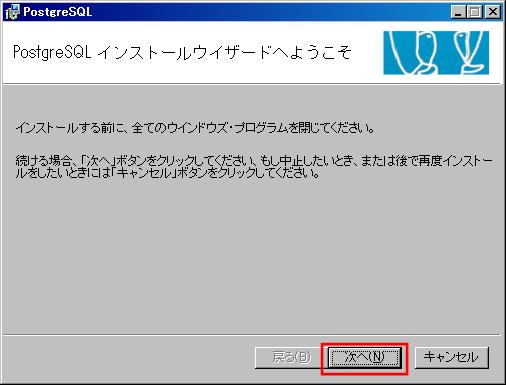Minimize the PostgreSQL installer window
The image size is (506, 385).
(458, 12)
